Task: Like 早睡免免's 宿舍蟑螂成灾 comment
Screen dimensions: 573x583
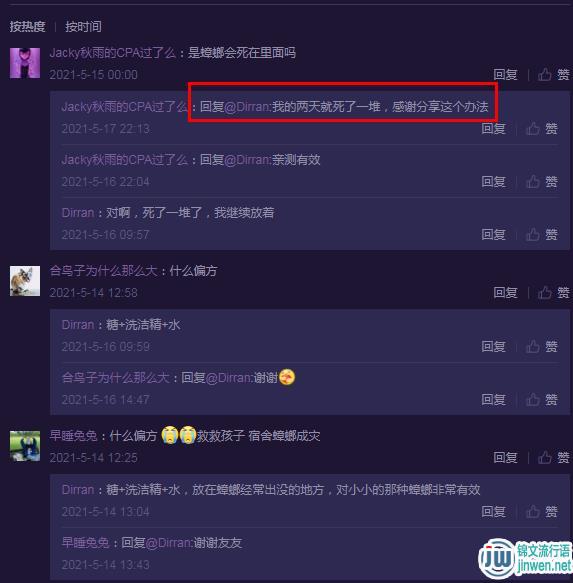Action: click(553, 457)
